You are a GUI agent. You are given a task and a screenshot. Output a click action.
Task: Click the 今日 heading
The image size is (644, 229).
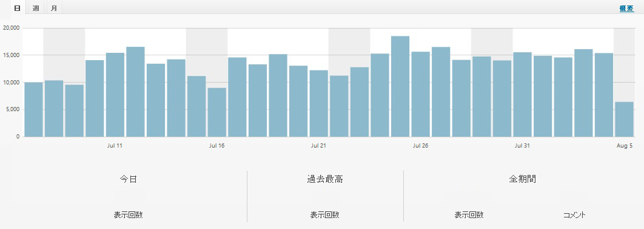click(x=128, y=179)
